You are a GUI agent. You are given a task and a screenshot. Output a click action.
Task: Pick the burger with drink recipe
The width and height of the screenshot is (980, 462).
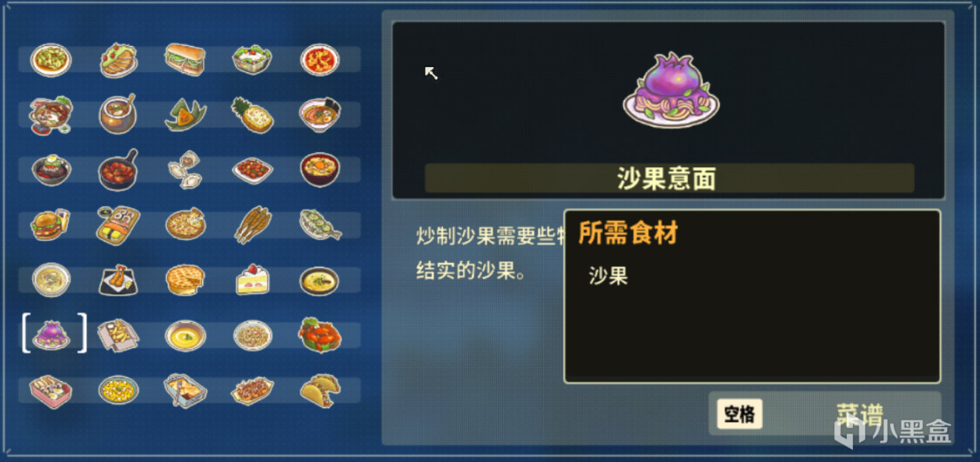tap(51, 224)
